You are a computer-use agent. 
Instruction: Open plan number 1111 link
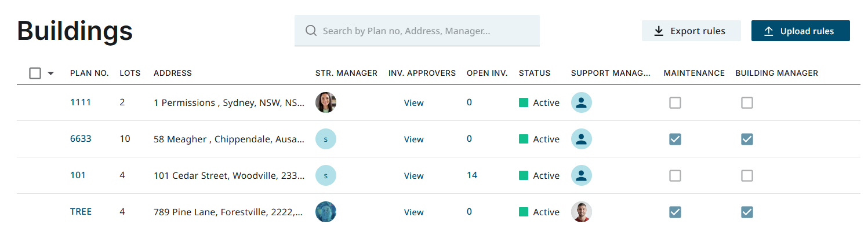point(81,102)
